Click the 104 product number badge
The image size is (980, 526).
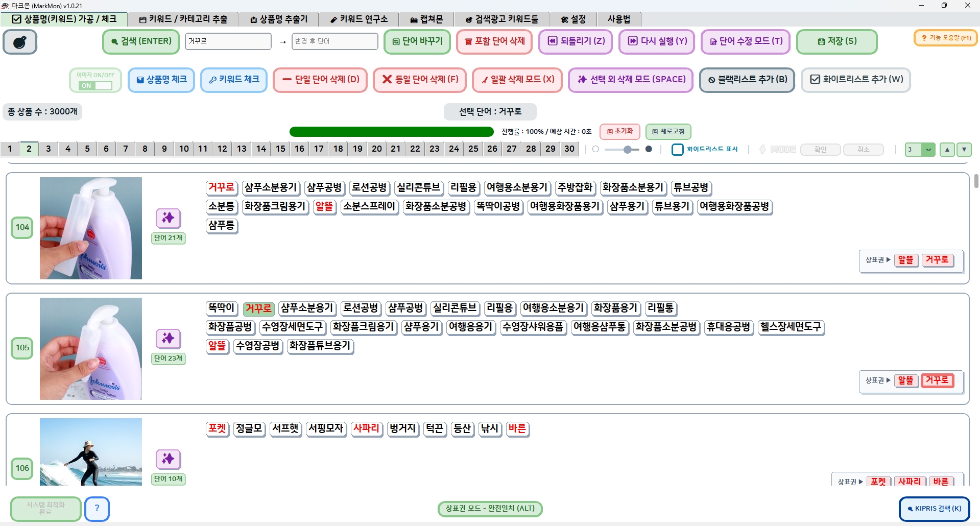pyautogui.click(x=22, y=228)
